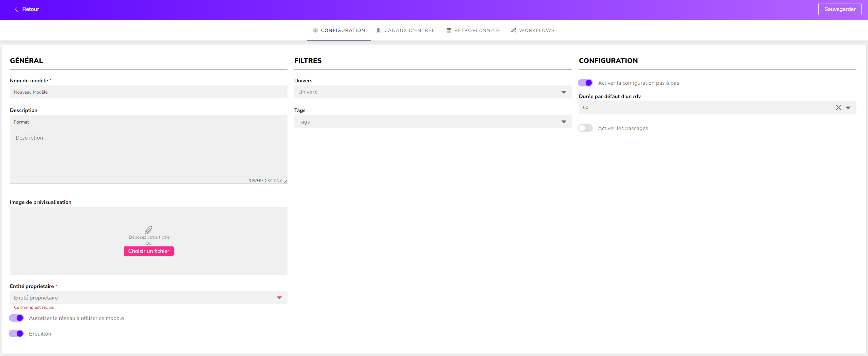The image size is (868, 356).
Task: Disable step-by-step configuration toggle
Action: tap(585, 83)
